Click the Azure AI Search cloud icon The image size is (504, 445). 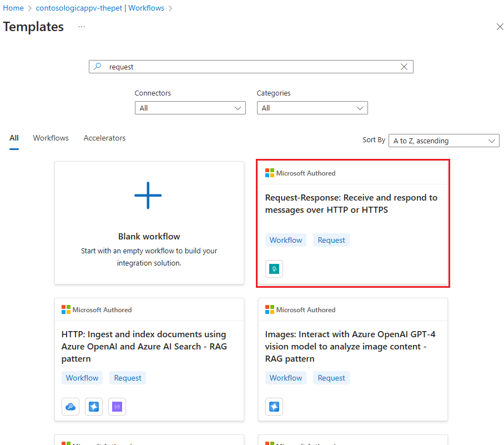pyautogui.click(x=70, y=406)
